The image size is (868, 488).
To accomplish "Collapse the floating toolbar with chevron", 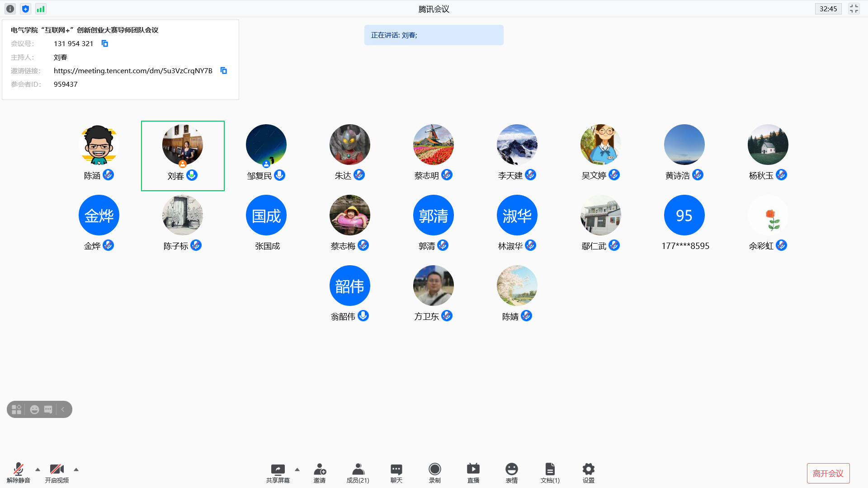I will click(x=63, y=409).
